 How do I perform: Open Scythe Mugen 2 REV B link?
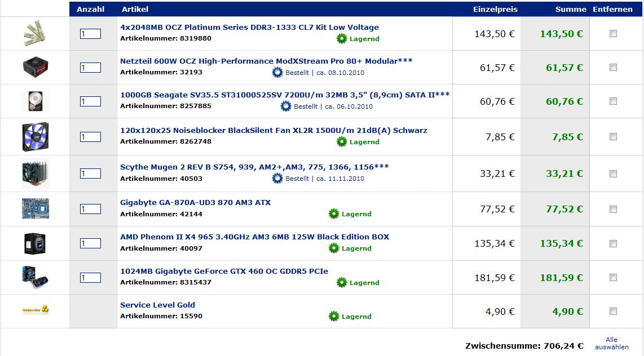pos(254,167)
